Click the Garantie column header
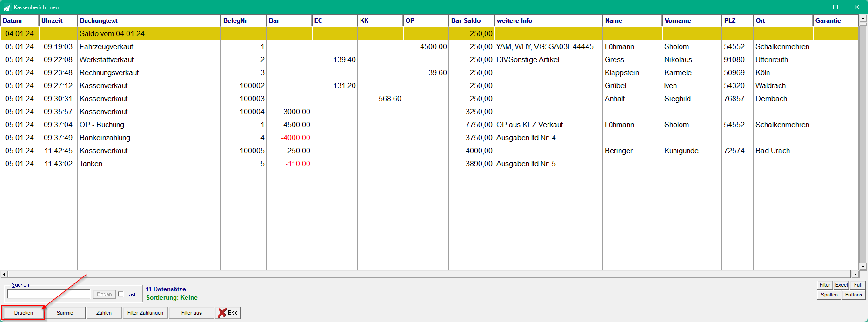This screenshot has width=868, height=322. click(x=835, y=20)
